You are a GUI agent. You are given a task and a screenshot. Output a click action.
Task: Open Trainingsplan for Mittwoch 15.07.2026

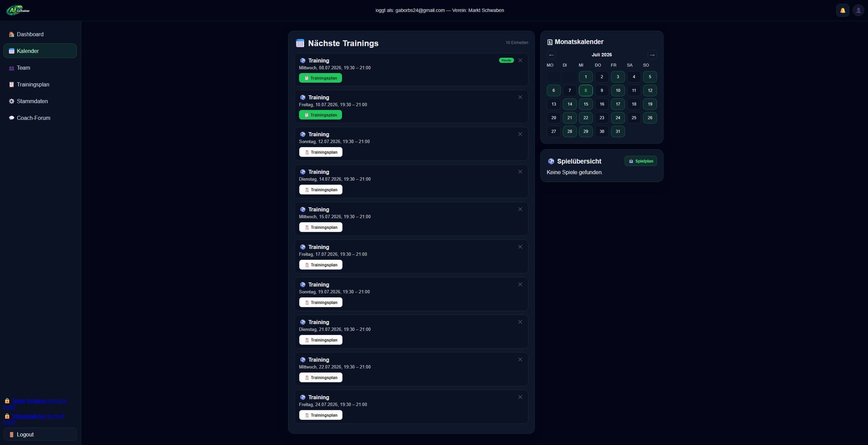tap(321, 227)
